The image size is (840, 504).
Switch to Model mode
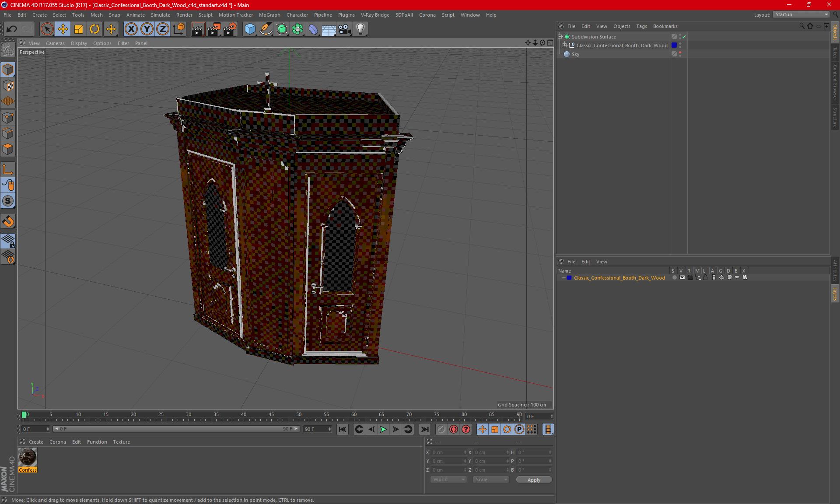click(x=8, y=70)
